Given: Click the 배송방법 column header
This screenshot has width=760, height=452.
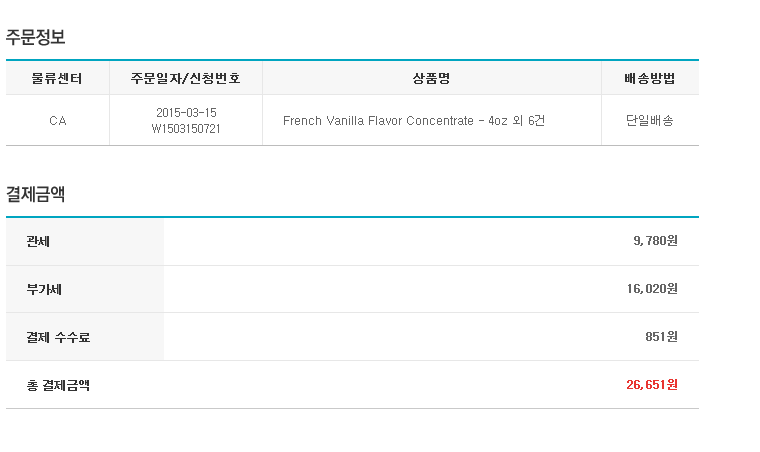Looking at the screenshot, I should point(649,78).
